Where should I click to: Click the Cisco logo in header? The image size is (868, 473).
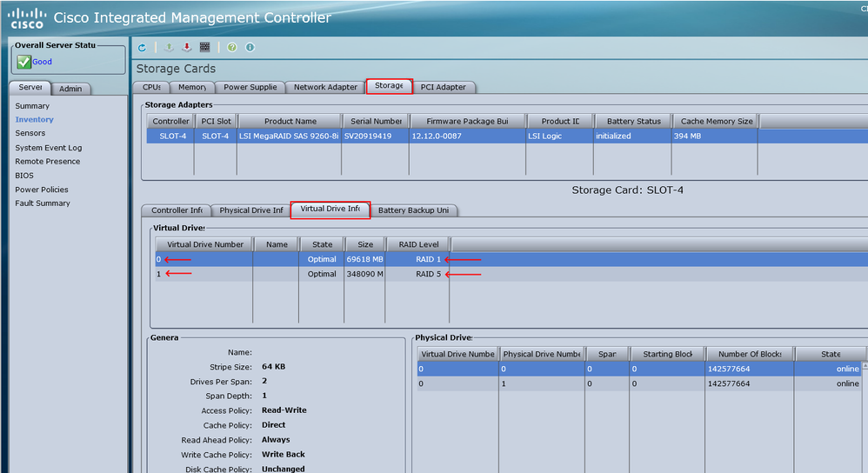(x=27, y=18)
